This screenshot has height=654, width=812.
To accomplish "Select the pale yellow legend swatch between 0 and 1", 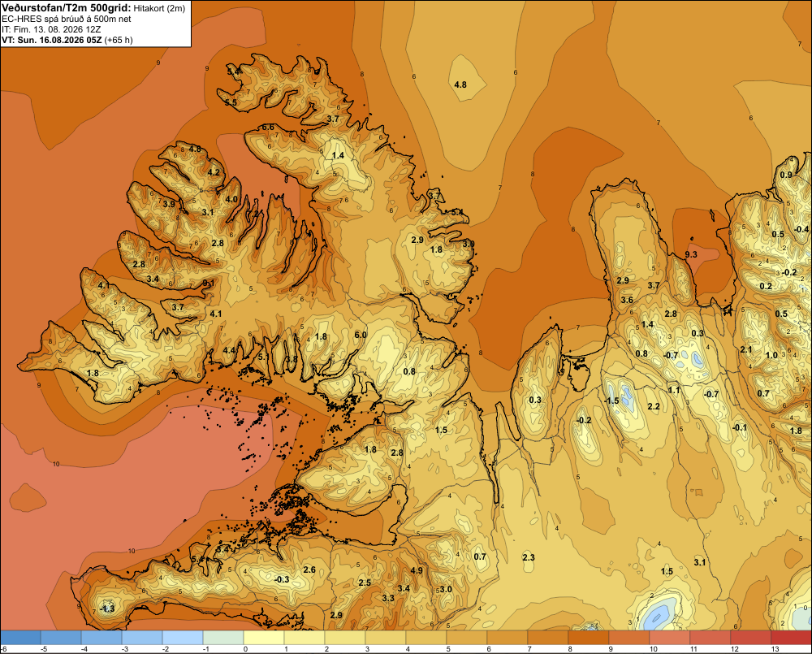I will (264, 637).
